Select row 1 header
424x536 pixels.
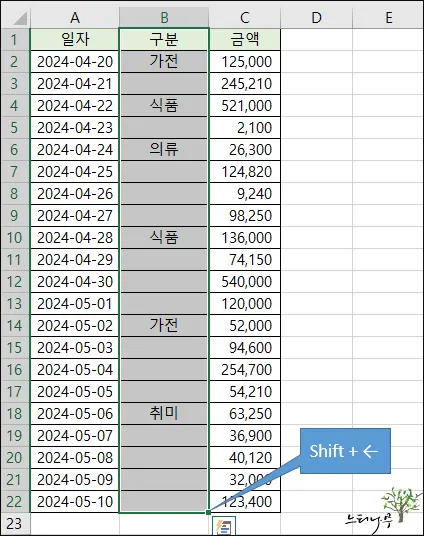pos(15,40)
